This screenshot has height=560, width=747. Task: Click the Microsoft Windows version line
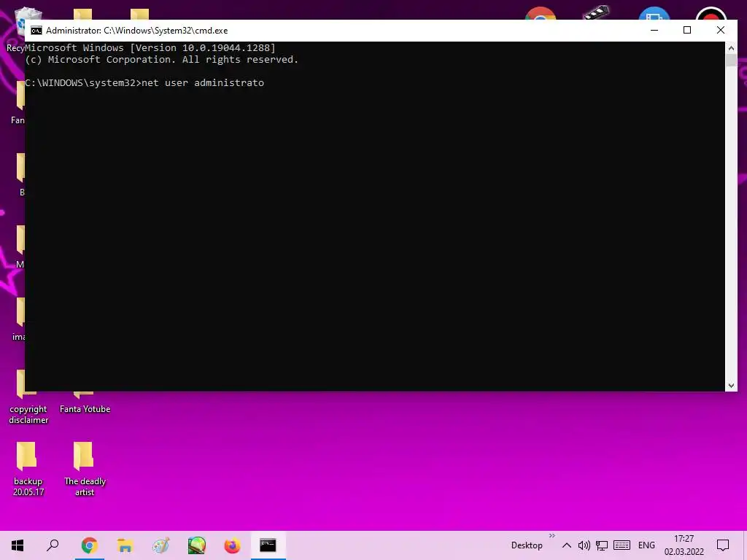(150, 47)
